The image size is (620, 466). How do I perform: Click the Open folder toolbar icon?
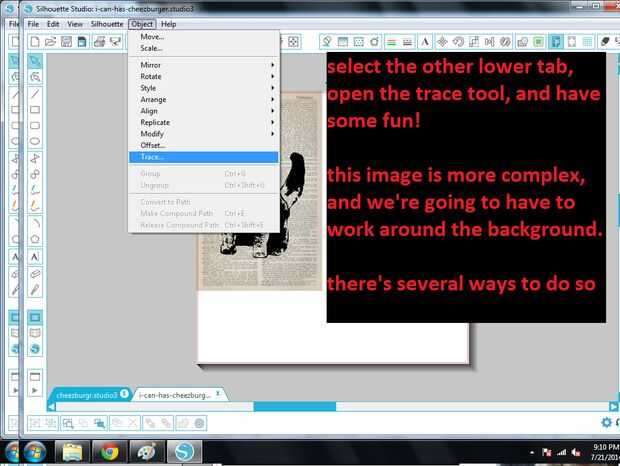point(50,42)
